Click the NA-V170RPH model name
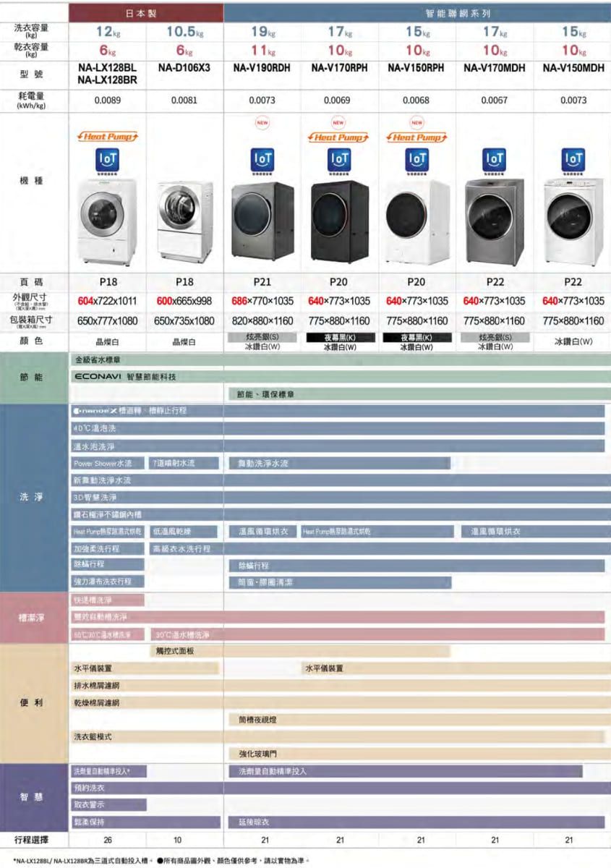Image resolution: width=611 pixels, height=868 pixels. coord(339,67)
